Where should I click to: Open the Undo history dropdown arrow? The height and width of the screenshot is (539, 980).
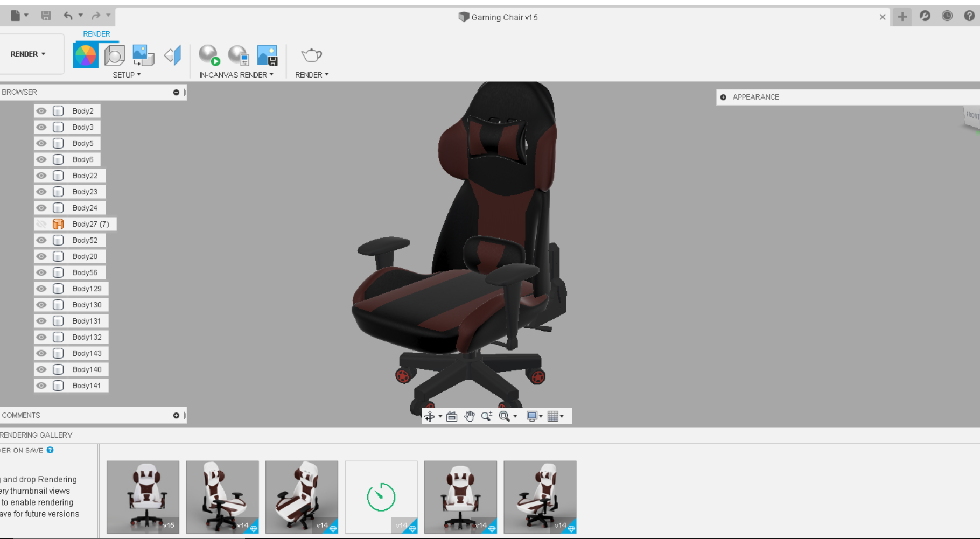coord(81,15)
